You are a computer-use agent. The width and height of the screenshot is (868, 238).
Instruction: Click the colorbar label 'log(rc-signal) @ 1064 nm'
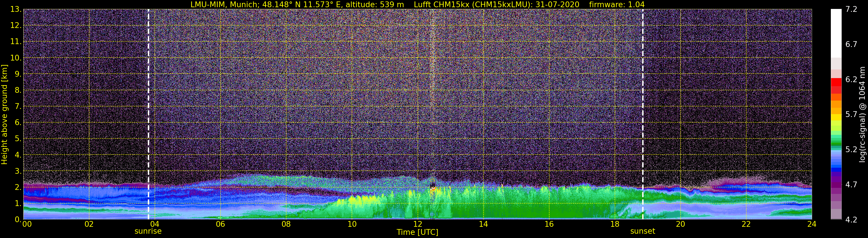point(862,114)
